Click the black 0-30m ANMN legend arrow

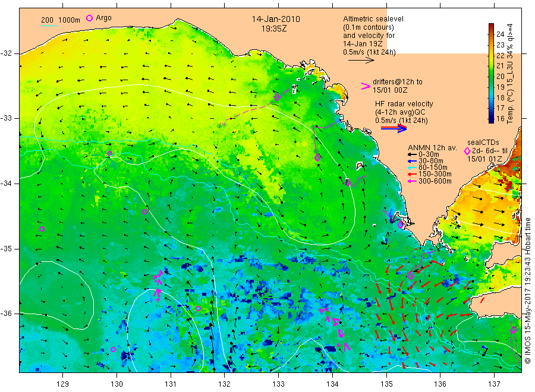412,154
